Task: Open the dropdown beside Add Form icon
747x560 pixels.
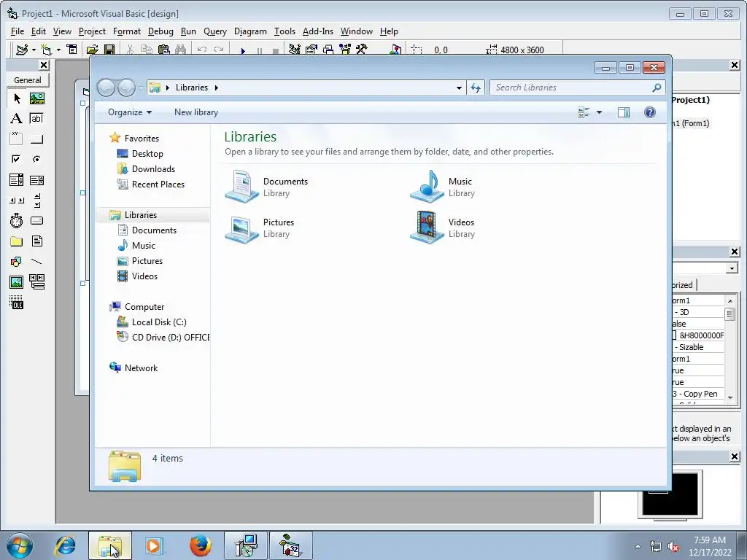Action: click(x=58, y=50)
